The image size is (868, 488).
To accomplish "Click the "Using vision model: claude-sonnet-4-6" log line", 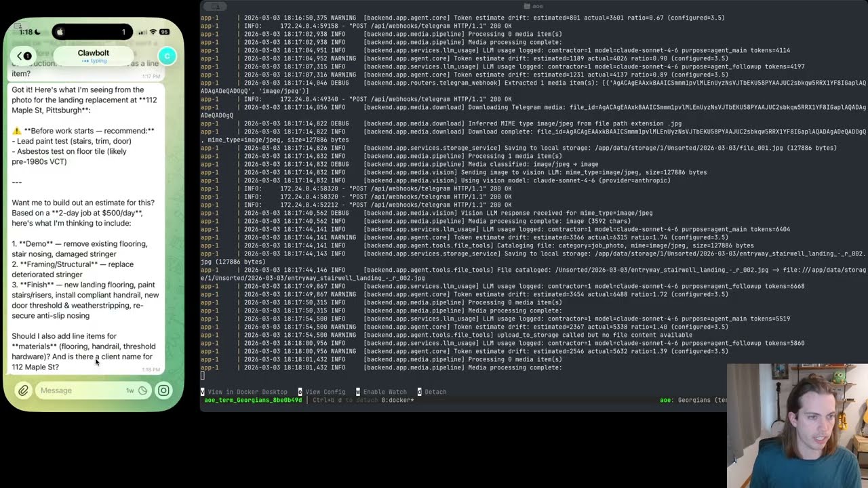I will (x=435, y=180).
